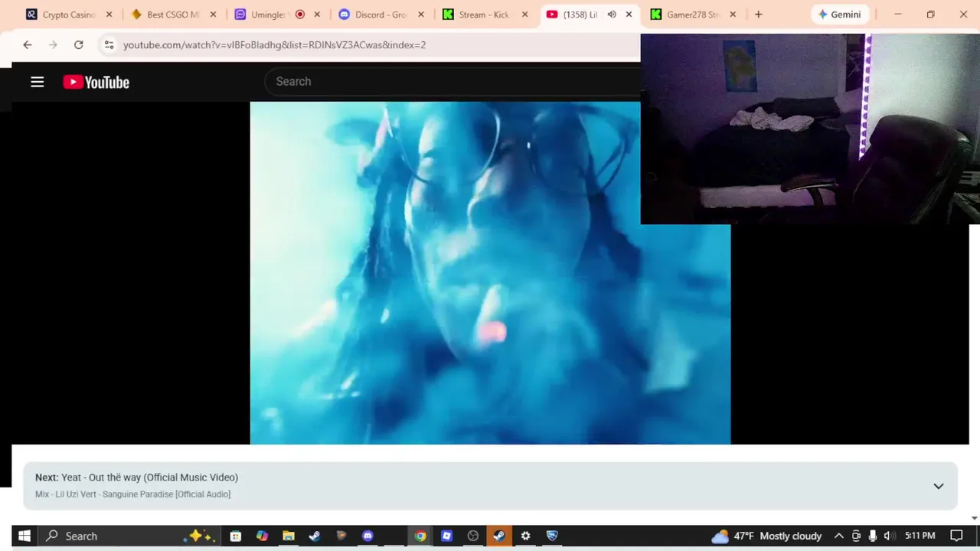Reload the YouTube page
Screen dimensions: 980x551
(78, 45)
